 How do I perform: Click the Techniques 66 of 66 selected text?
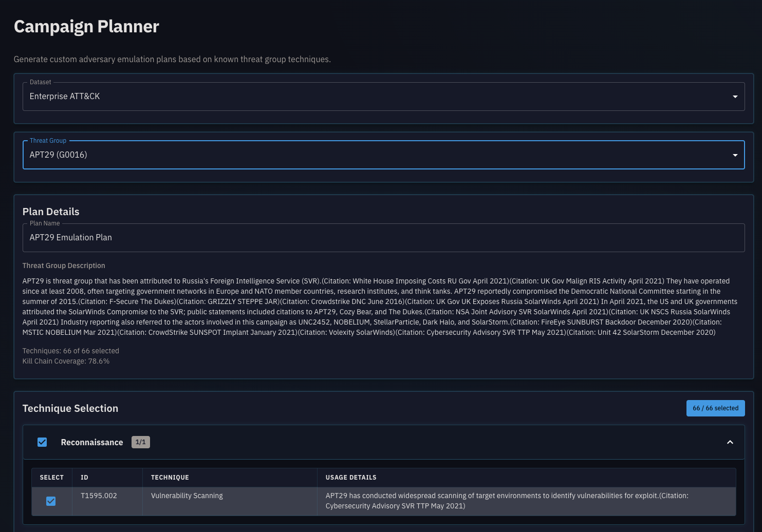point(71,351)
